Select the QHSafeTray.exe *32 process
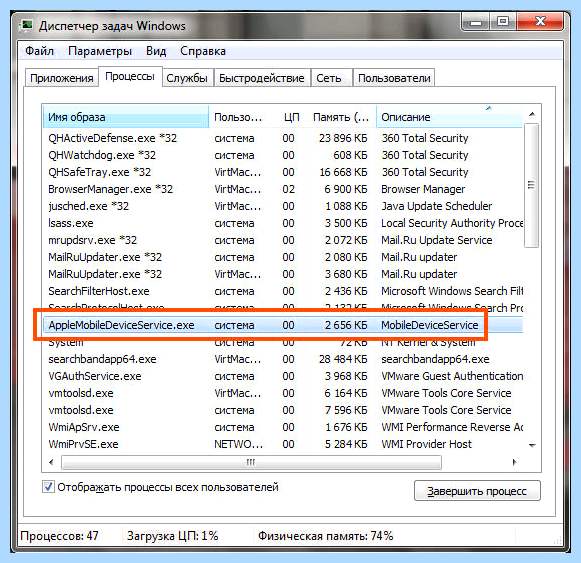The image size is (581, 563). point(283,172)
